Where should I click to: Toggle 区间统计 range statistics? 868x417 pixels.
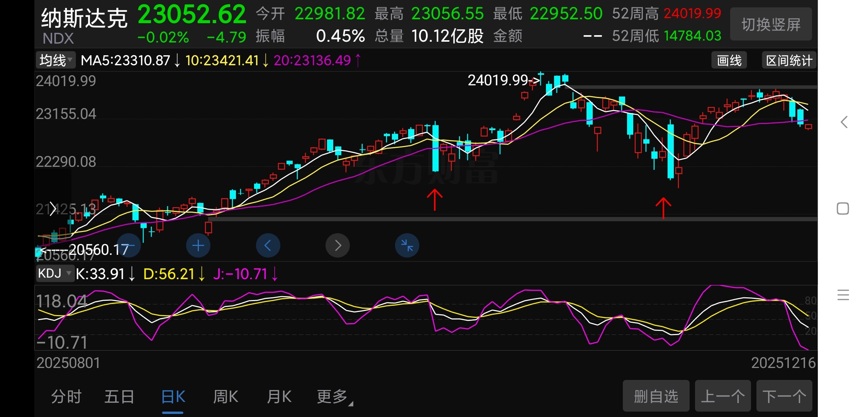pyautogui.click(x=789, y=61)
